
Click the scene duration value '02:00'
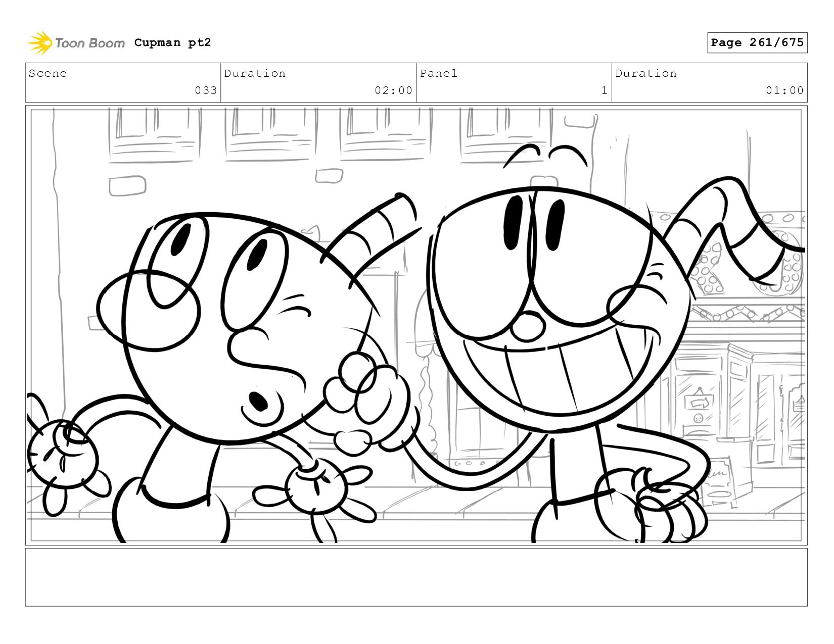pos(393,90)
